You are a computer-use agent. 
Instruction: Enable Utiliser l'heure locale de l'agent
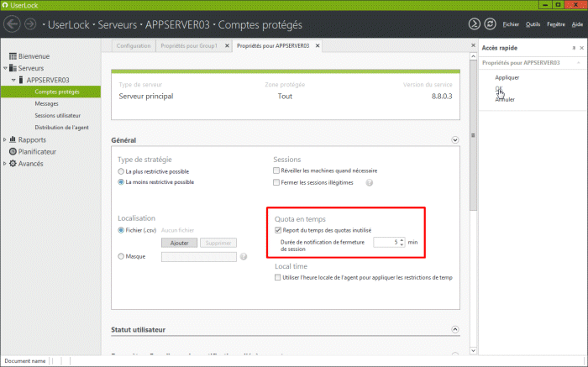tap(277, 277)
